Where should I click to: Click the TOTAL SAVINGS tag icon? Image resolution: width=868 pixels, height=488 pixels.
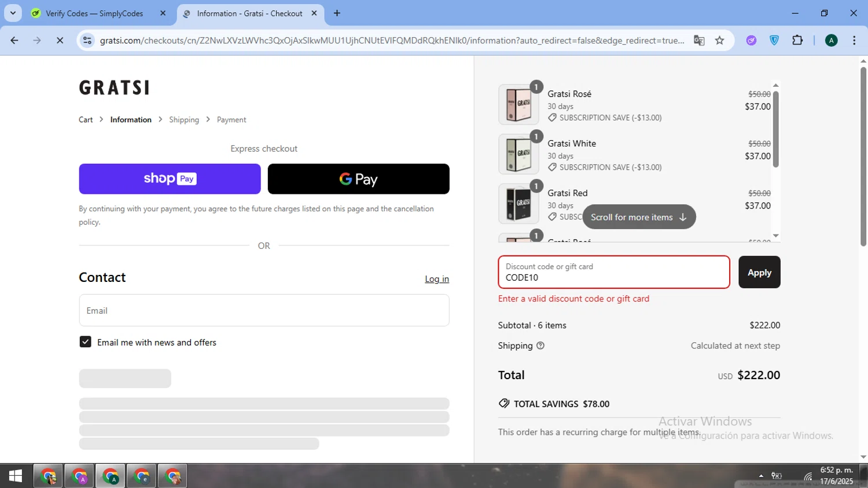pos(504,403)
